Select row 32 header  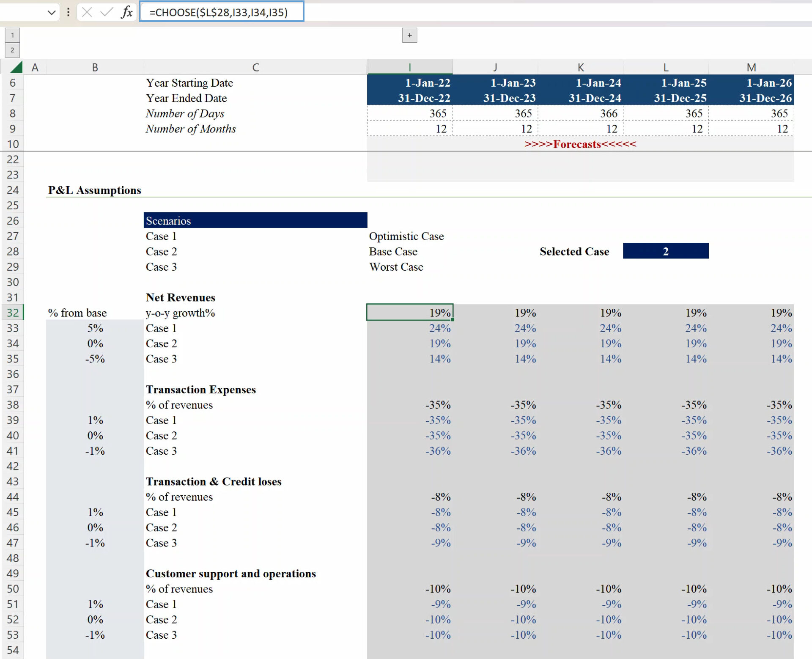(13, 313)
